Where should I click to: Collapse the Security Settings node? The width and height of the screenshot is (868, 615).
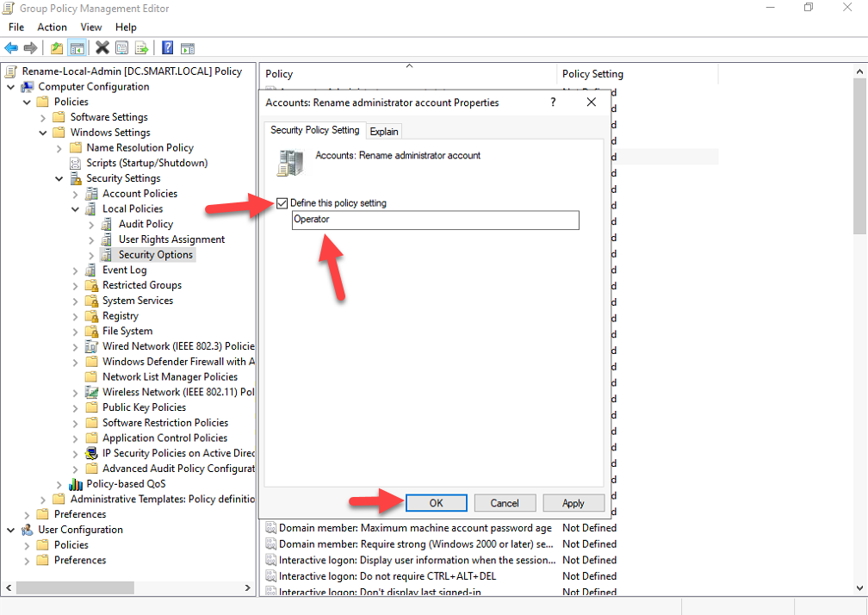click(x=59, y=179)
